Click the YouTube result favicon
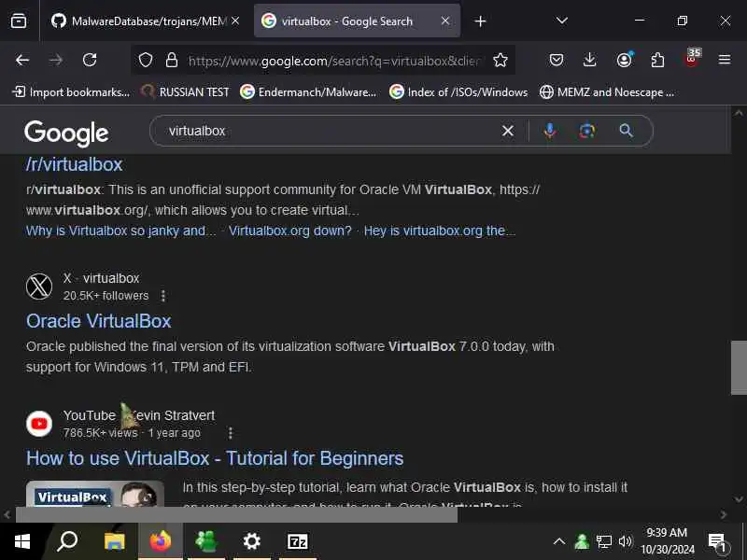Image resolution: width=747 pixels, height=560 pixels. point(39,424)
